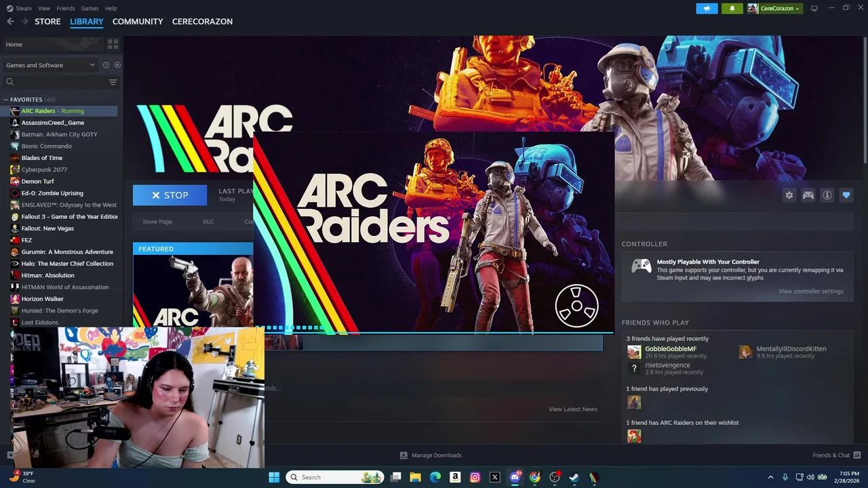Screen dimensions: 868x488
Task: Open the View menu
Action: [x=44, y=8]
